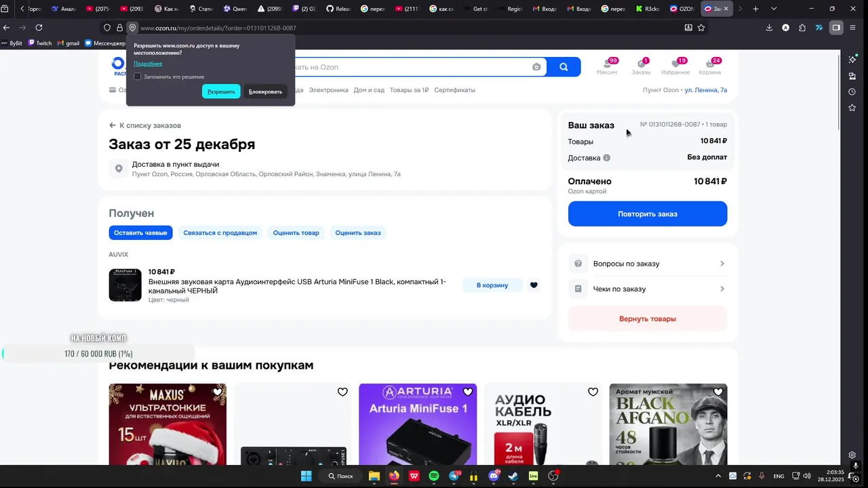Click the Повторить заказ button

648,213
